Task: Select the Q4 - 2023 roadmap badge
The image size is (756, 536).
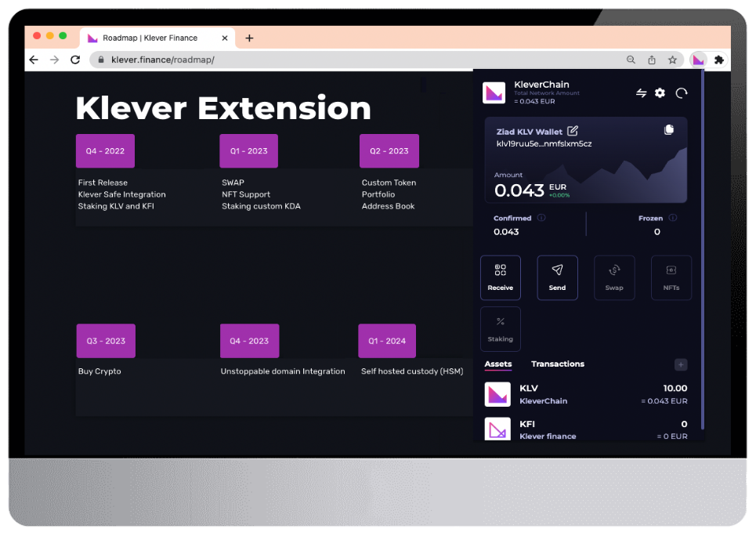Action: (x=250, y=341)
